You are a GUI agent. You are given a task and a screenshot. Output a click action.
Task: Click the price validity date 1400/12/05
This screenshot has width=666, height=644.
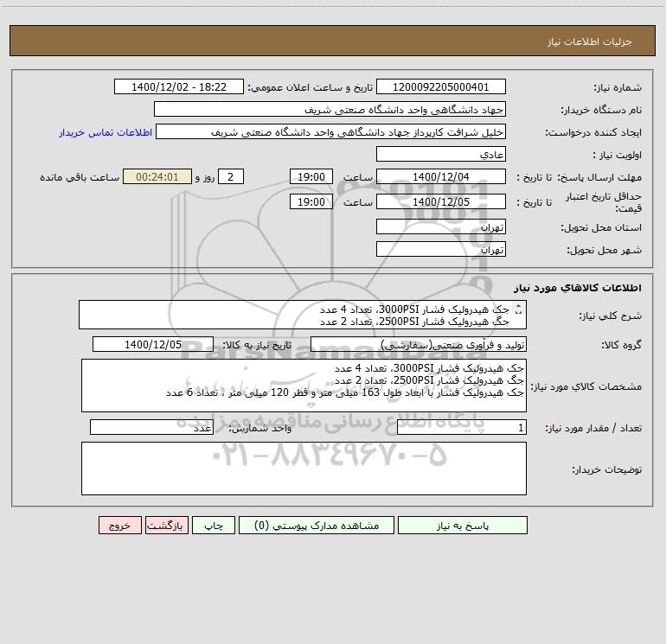point(441,201)
